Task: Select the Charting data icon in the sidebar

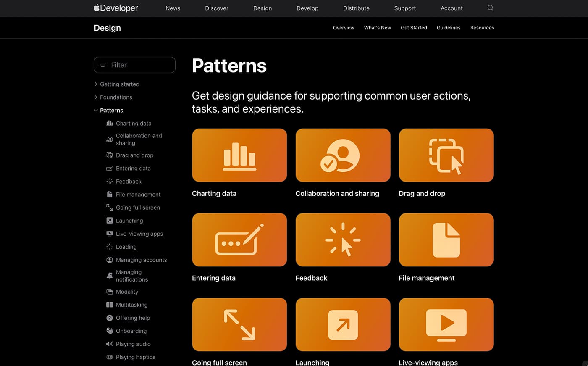Action: coord(110,123)
